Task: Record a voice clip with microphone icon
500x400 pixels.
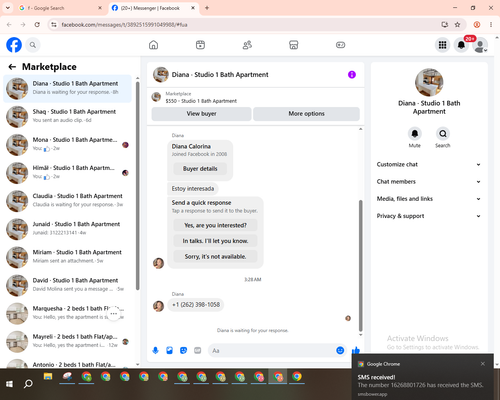Action: click(x=155, y=350)
